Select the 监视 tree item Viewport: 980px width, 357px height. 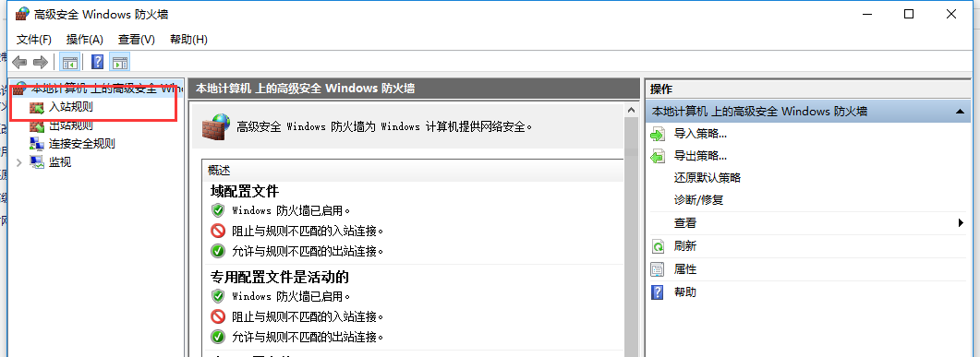click(x=60, y=162)
